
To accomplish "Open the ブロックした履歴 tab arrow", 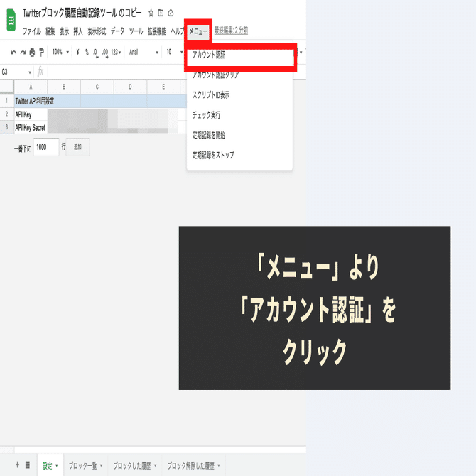I will click(155, 465).
